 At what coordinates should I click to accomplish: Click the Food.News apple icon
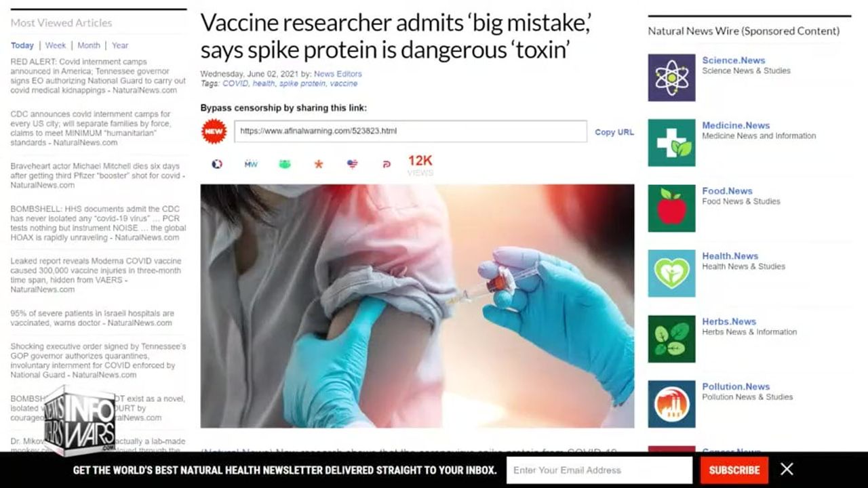click(x=671, y=208)
